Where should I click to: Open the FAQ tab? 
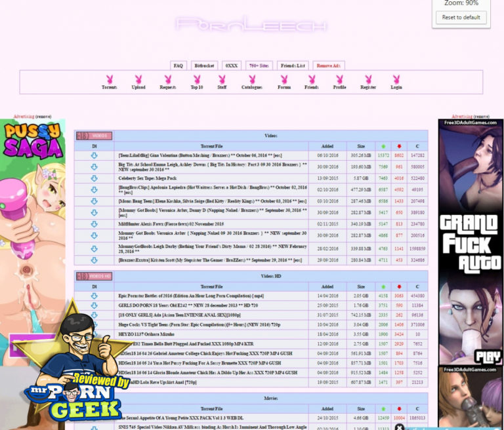pos(178,66)
